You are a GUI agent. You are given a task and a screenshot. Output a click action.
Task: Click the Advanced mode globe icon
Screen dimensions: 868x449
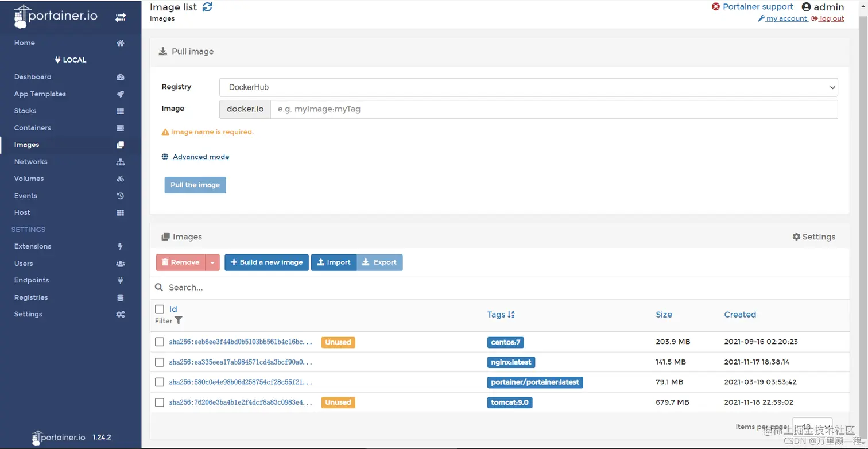click(165, 157)
